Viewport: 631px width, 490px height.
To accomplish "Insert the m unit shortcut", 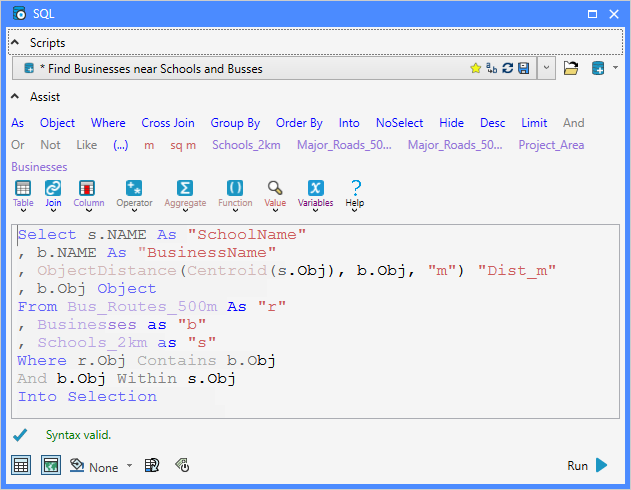I will pyautogui.click(x=149, y=145).
